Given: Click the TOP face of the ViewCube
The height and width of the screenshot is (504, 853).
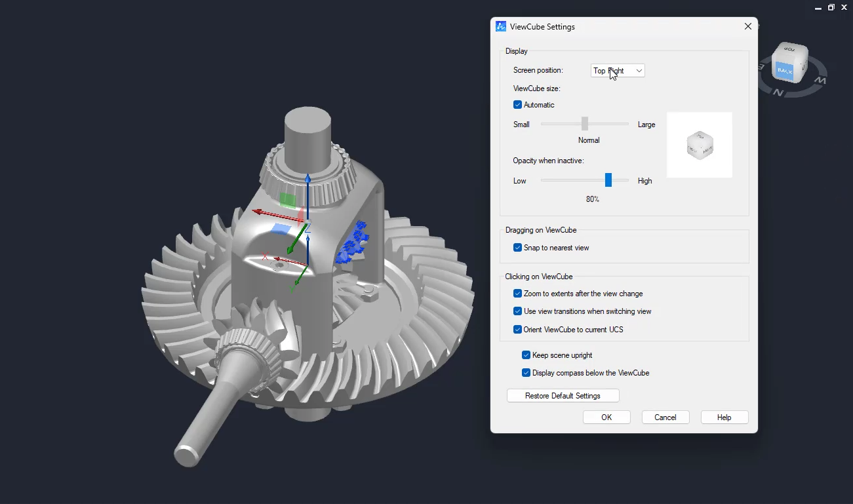Looking at the screenshot, I should coord(790,50).
